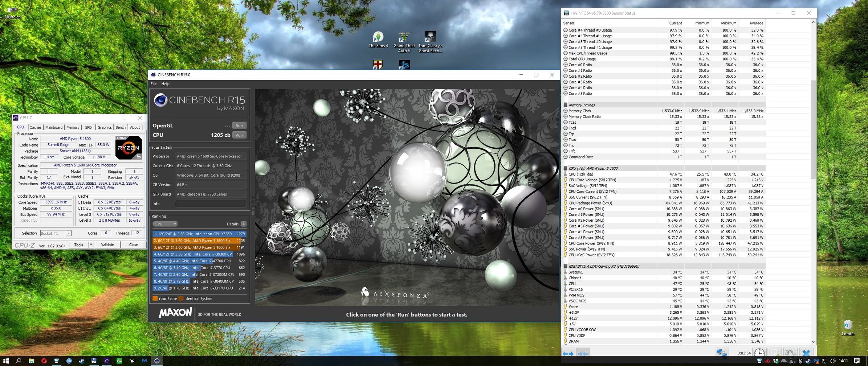Image resolution: width=868 pixels, height=366 pixels.
Task: Click the green 64 taskbar icon
Action: [x=119, y=361]
